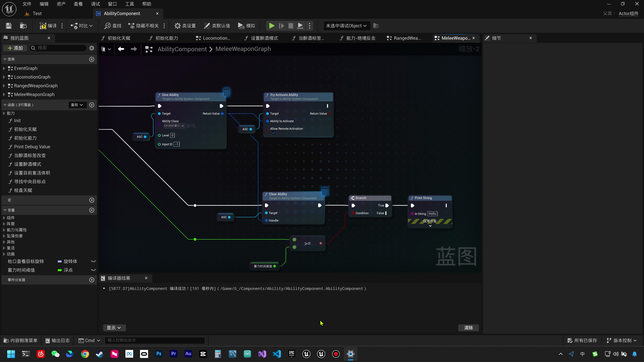Click the 旋转体 type color pill
This screenshot has height=362, width=644.
pyautogui.click(x=60, y=262)
